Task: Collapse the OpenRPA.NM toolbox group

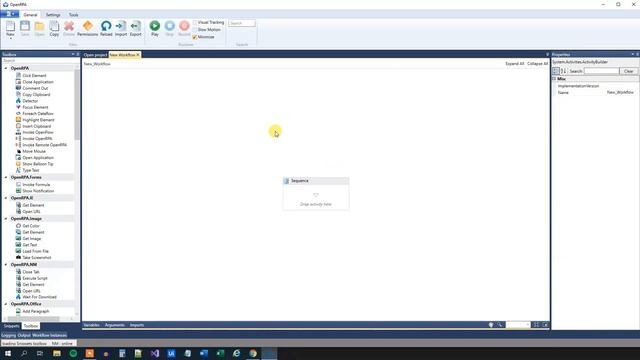Action: 6,264
